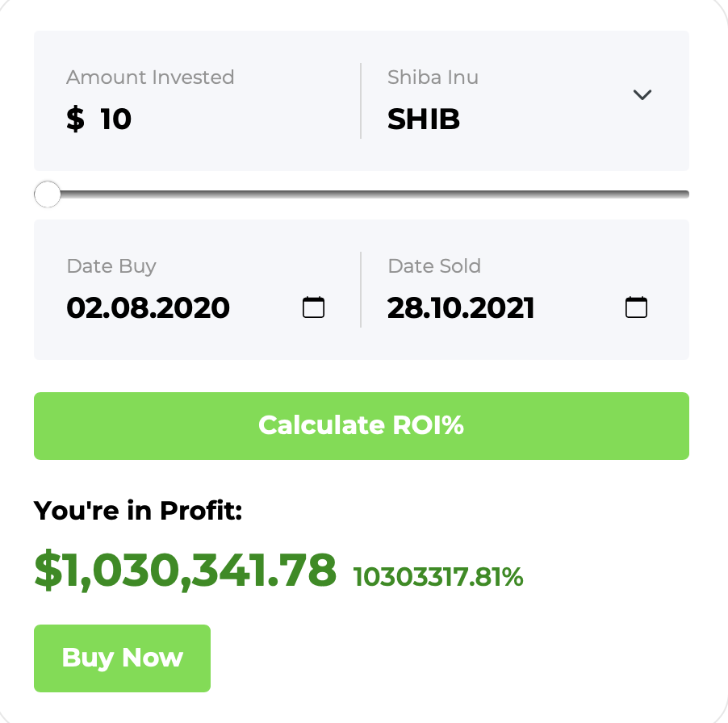Click the Amount Invested label
The image size is (728, 723).
pos(150,77)
